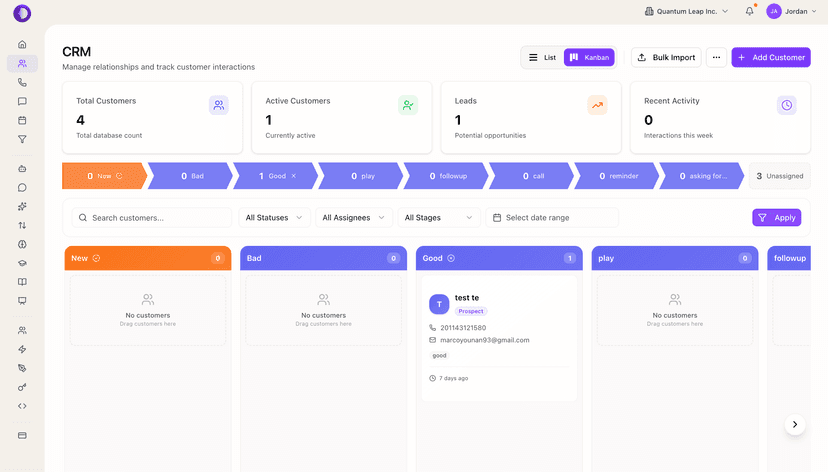Open the Home icon in sidebar
828x472 pixels.
[x=22, y=44]
